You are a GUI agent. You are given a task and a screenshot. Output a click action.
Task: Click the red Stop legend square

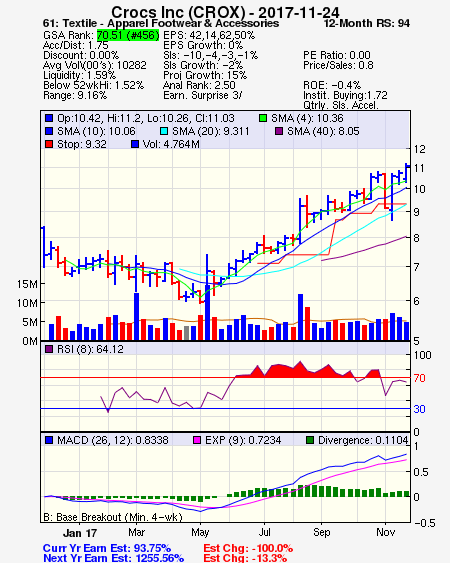(x=49, y=144)
